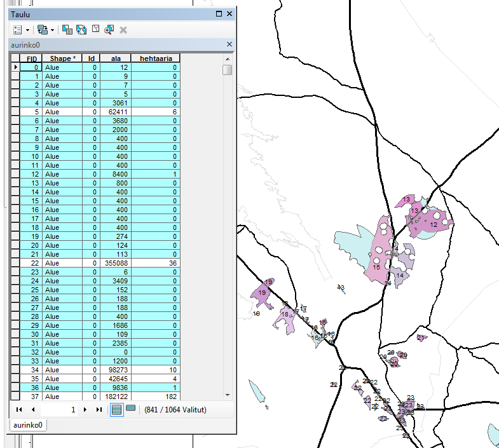
Task: Expand the Table Options dropdown arrow
Action: (x=28, y=31)
